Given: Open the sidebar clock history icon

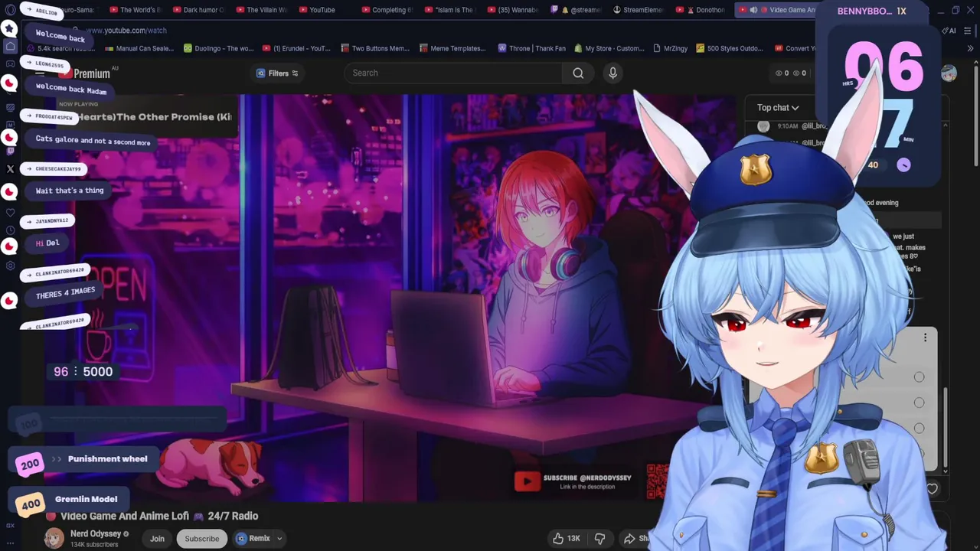Looking at the screenshot, I should [x=10, y=230].
